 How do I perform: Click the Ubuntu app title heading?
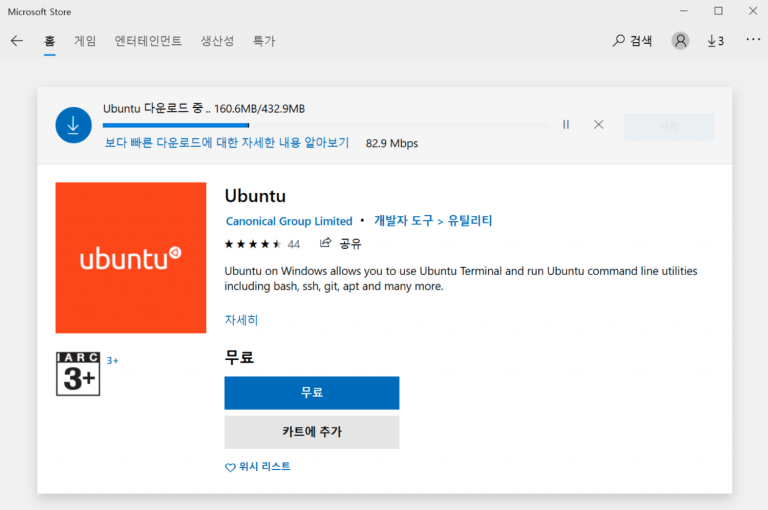pyautogui.click(x=255, y=196)
